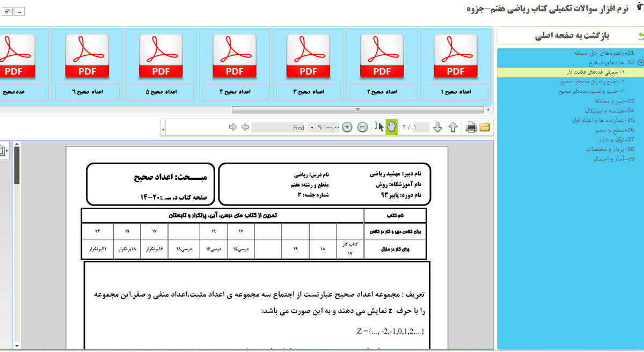Screen dimensions: 644x352
Task: Select the Hand pan tool
Action: tap(392, 127)
